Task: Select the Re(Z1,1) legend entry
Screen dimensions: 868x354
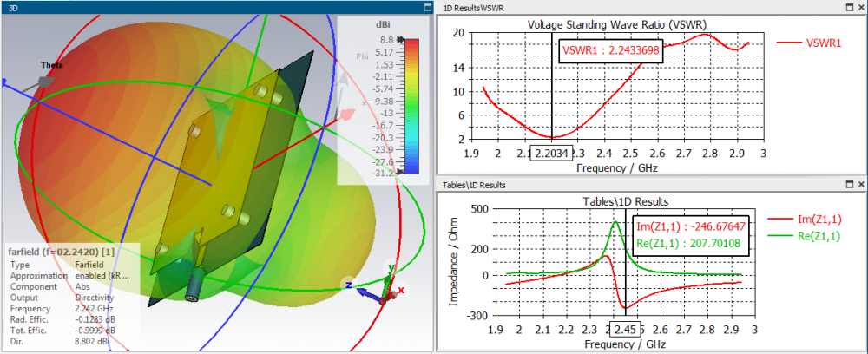Action: point(805,236)
